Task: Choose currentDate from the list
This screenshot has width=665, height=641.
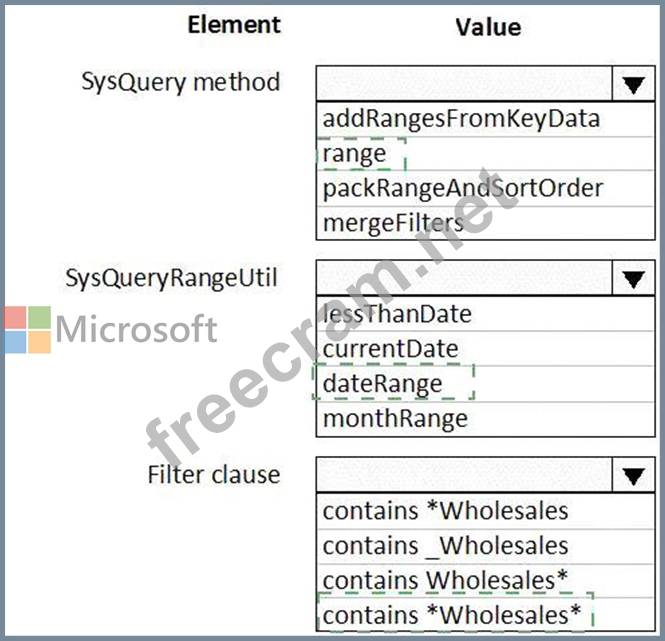Action: 390,349
